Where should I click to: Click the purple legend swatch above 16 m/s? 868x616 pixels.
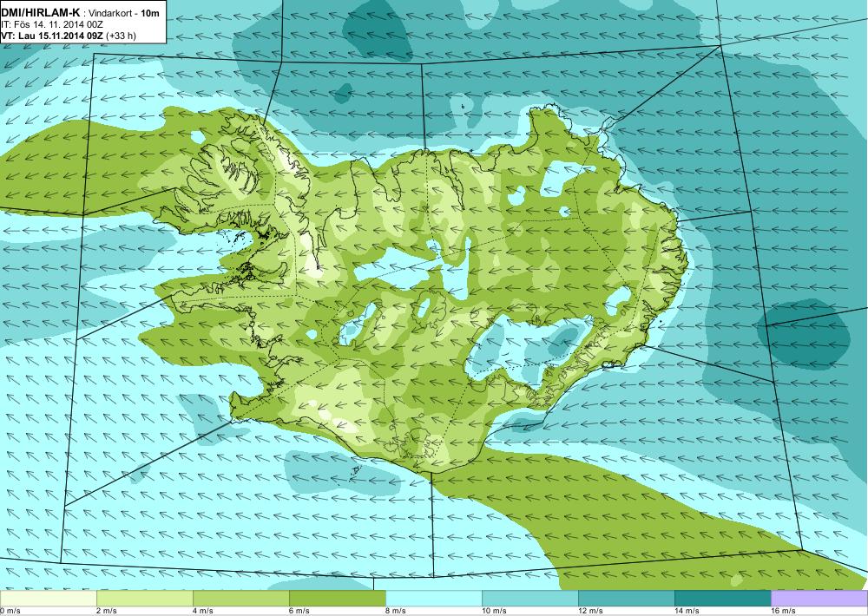click(x=819, y=599)
